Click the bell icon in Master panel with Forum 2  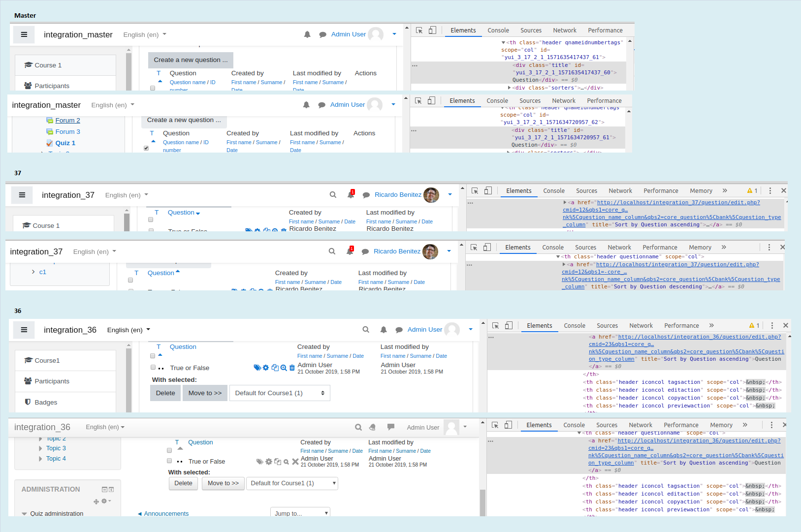[x=306, y=105]
